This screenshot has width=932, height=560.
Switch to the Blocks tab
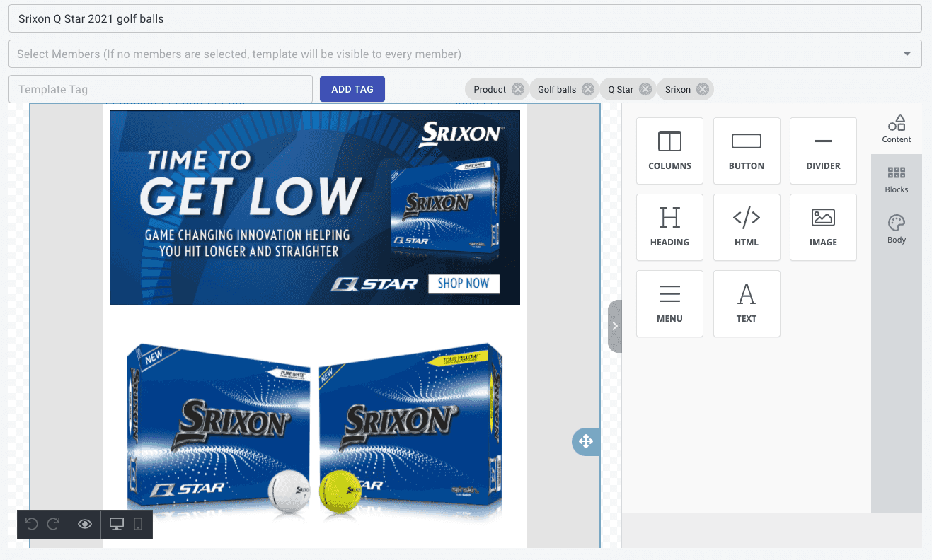[897, 180]
